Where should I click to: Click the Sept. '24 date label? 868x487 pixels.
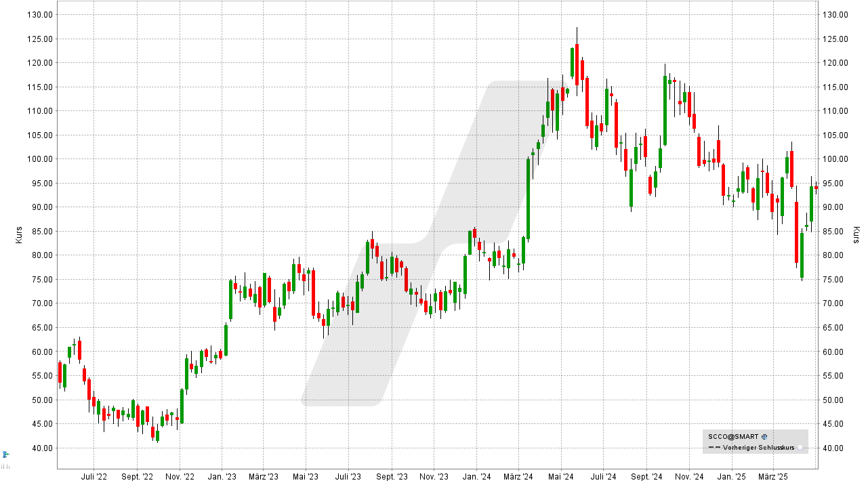coord(646,477)
